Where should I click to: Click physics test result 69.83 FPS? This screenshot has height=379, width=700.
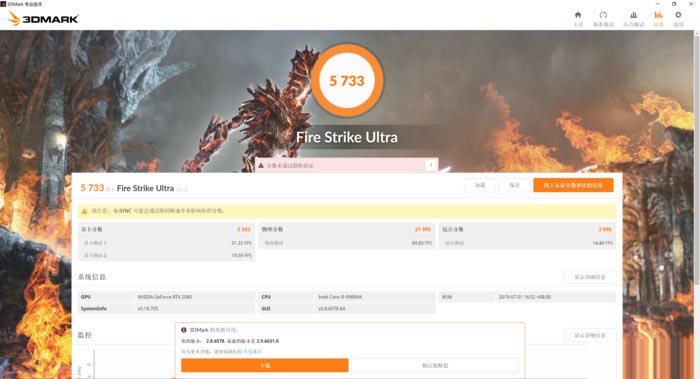pyautogui.click(x=422, y=243)
